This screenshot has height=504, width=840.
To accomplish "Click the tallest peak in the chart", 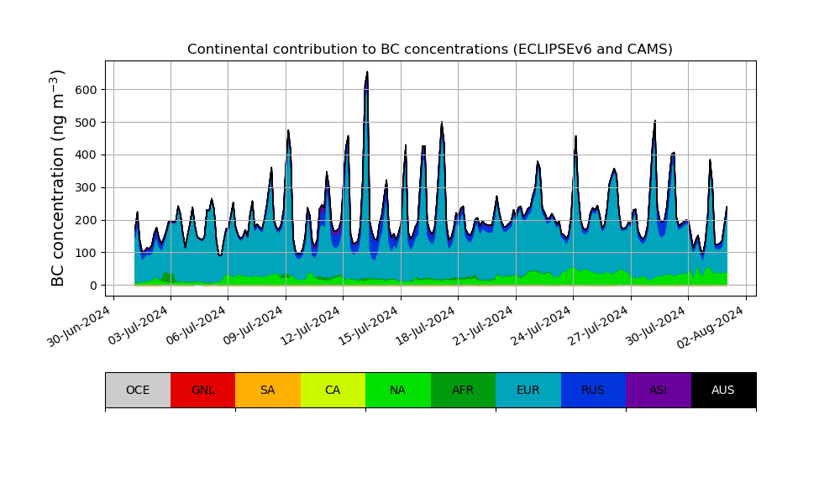I will 367,73.
